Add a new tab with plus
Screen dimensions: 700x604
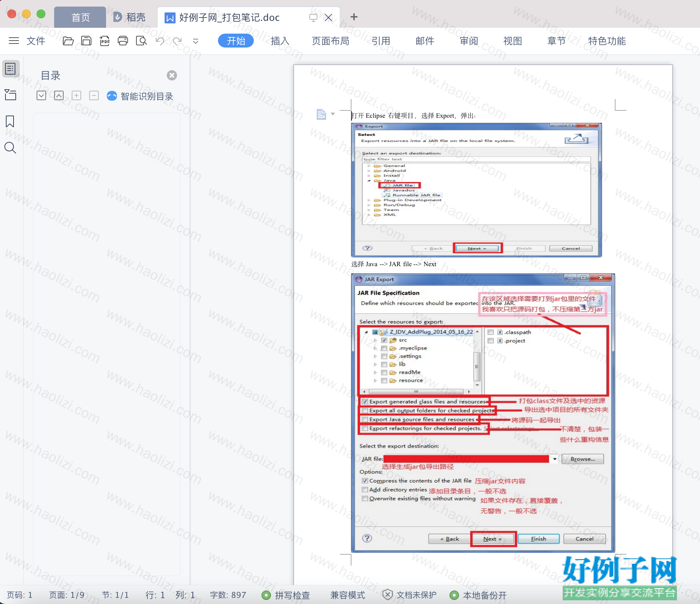(354, 17)
